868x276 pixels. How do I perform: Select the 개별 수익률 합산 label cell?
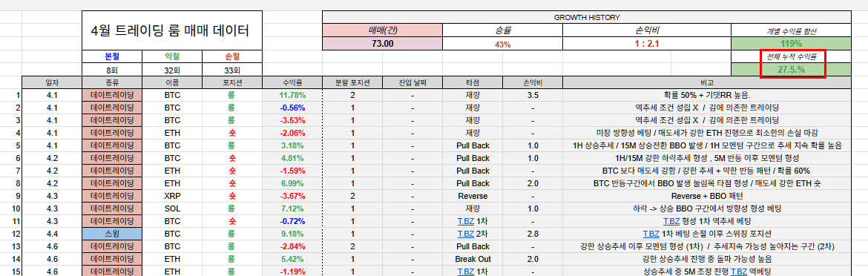pyautogui.click(x=791, y=30)
